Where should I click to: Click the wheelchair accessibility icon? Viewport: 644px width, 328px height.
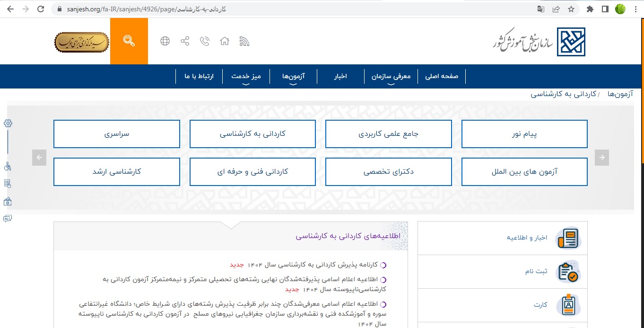pyautogui.click(x=8, y=166)
